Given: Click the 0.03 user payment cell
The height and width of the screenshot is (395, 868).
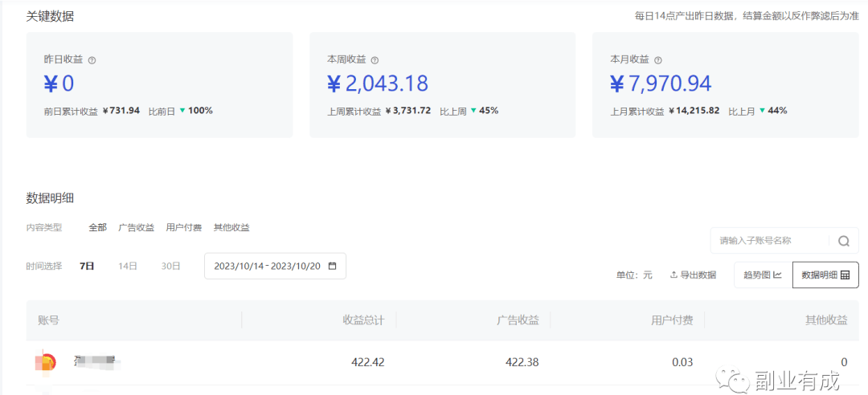Looking at the screenshot, I should (x=682, y=362).
